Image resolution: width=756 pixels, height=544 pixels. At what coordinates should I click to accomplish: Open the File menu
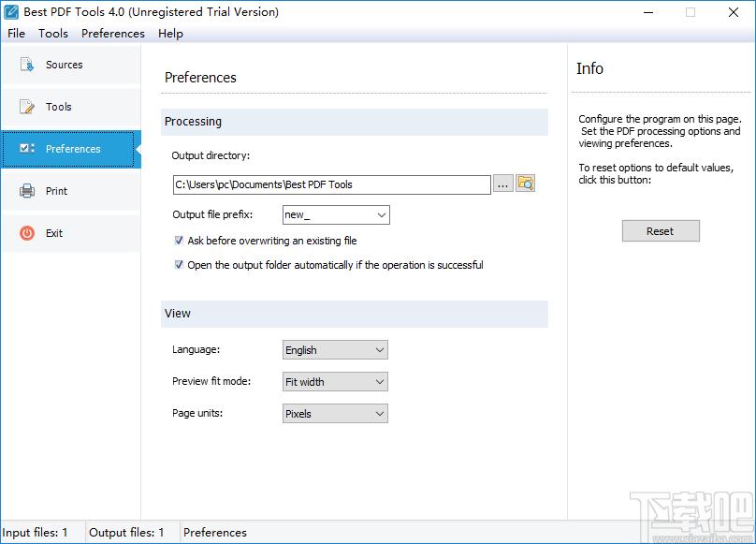click(x=17, y=34)
